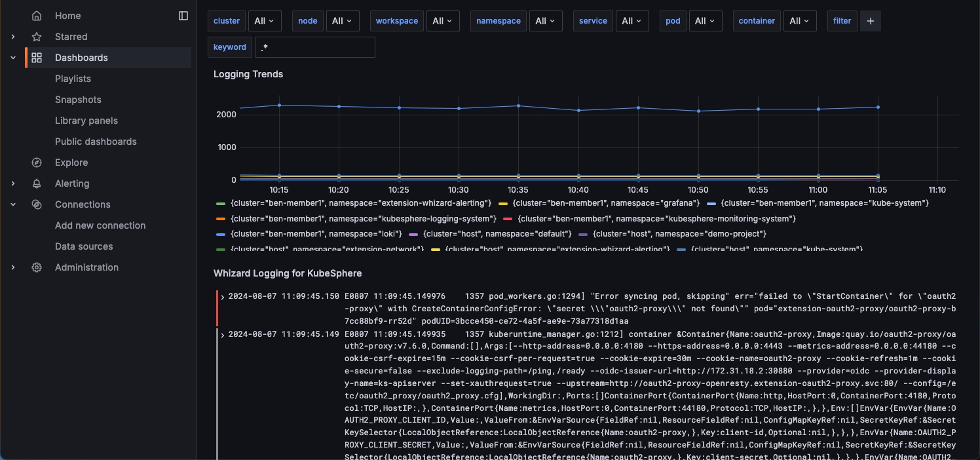Click the Explore compass icon

[x=37, y=163]
